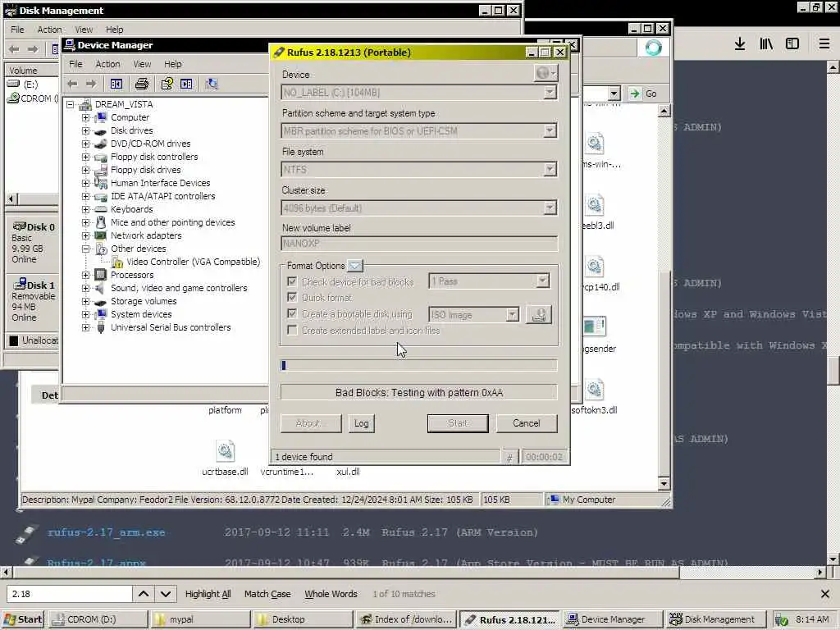Click browser sidebar toggle icon

pyautogui.click(x=792, y=44)
